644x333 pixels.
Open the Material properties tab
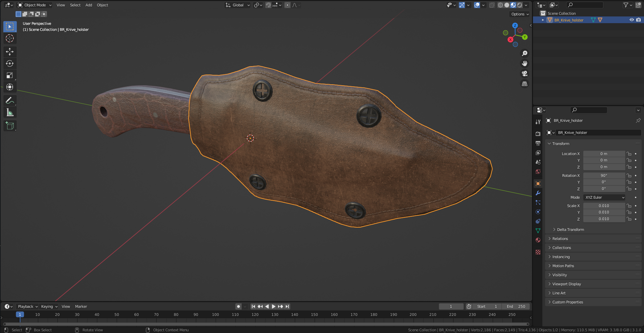538,240
